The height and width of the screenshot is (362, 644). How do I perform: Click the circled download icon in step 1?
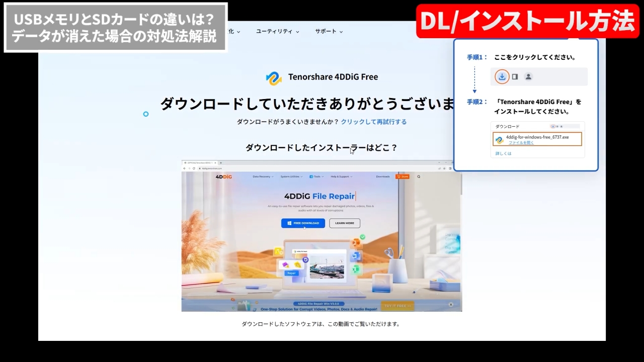coord(502,76)
